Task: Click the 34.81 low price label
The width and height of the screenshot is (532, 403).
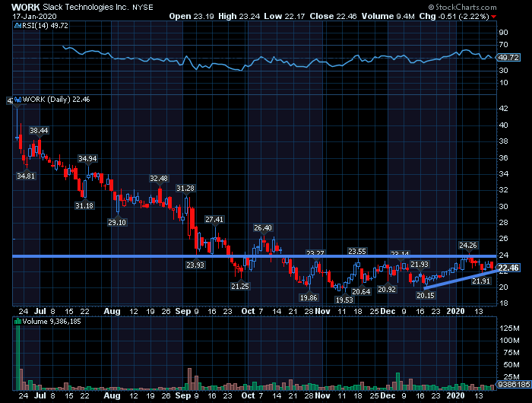Action: pos(26,176)
